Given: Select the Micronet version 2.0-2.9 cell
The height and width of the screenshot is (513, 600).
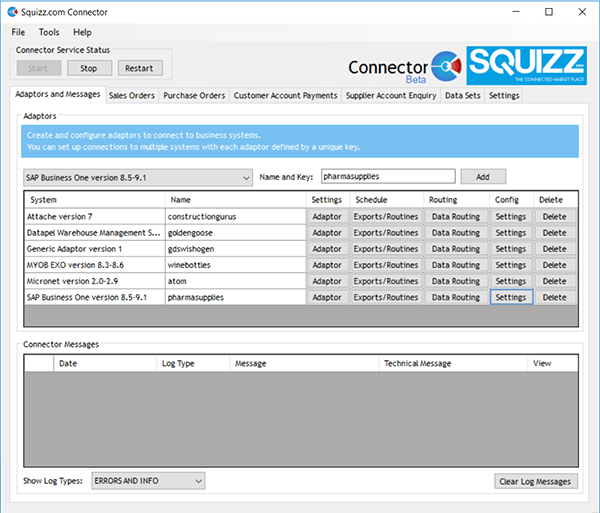Looking at the screenshot, I should click(95, 281).
